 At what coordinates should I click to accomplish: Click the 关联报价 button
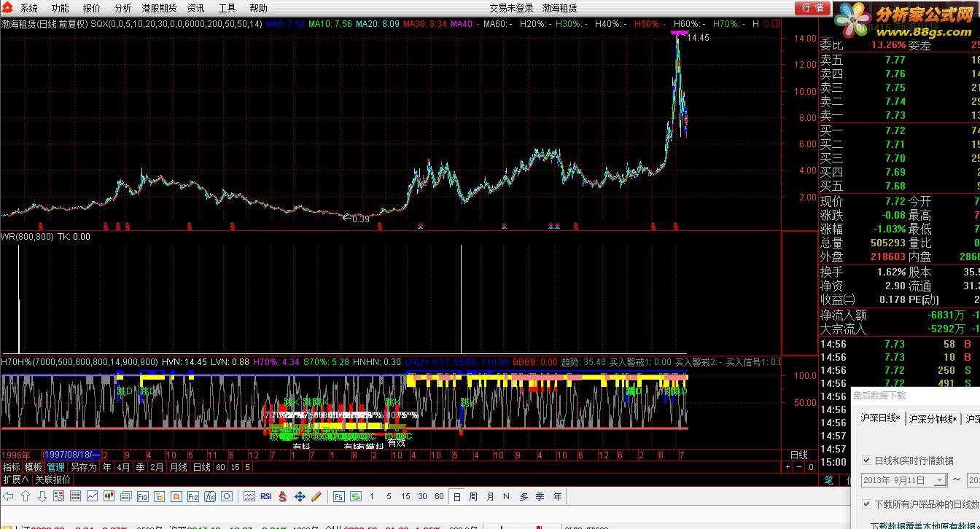(x=52, y=479)
